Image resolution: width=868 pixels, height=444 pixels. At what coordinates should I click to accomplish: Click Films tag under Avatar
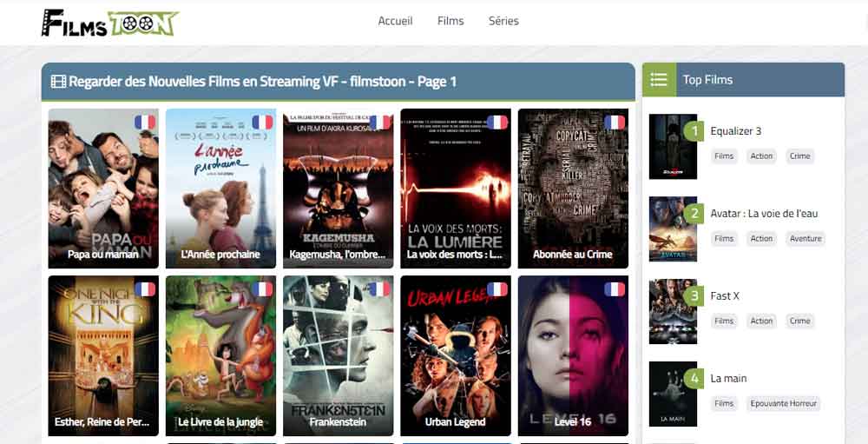coord(724,239)
